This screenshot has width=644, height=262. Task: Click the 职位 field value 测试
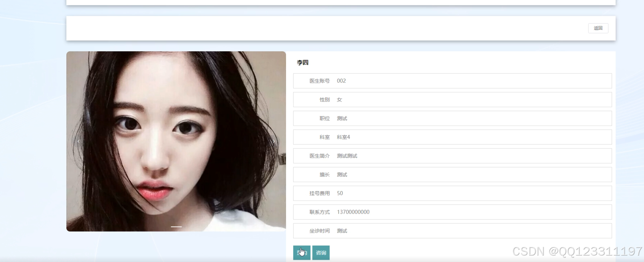(342, 118)
